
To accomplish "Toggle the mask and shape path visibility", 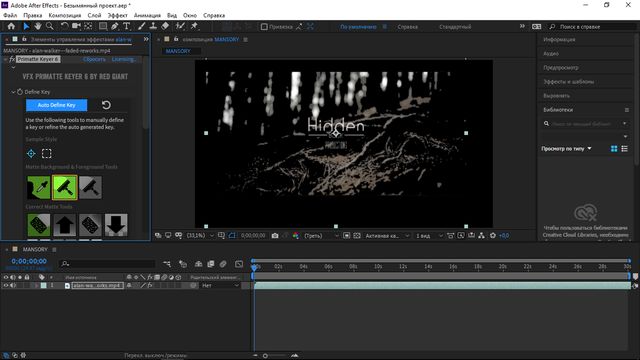I will pos(232,236).
